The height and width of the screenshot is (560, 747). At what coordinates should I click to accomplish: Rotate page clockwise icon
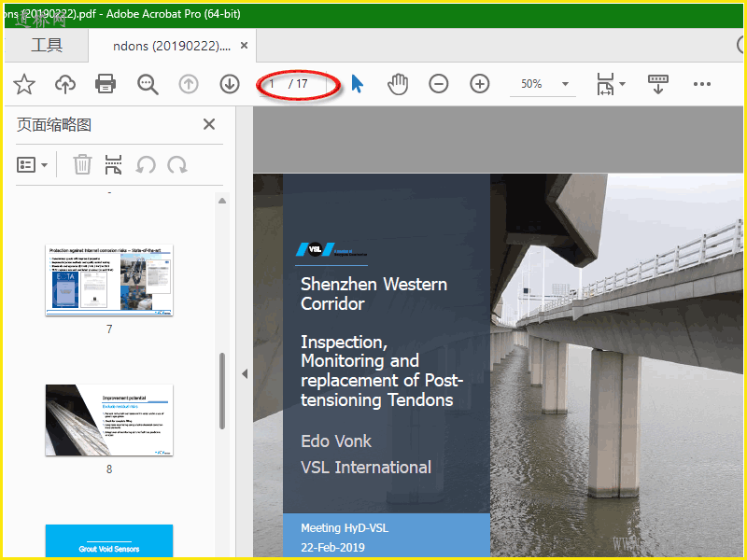[177, 165]
